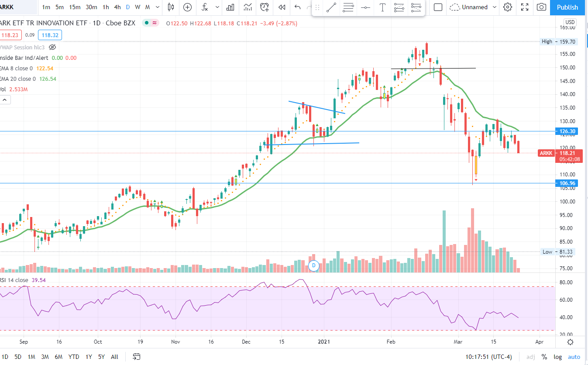Select the weekly W interval

[138, 7]
